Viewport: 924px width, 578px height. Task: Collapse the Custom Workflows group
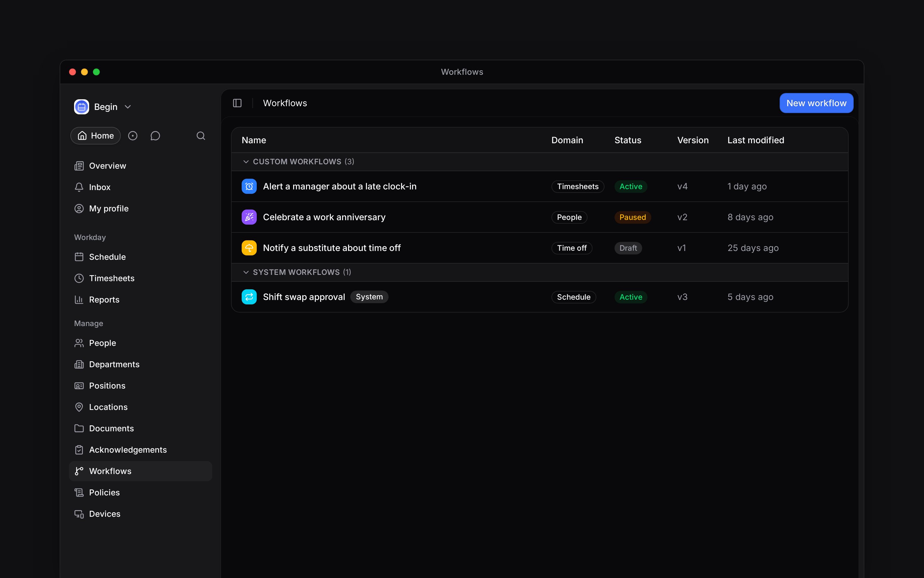(x=246, y=162)
